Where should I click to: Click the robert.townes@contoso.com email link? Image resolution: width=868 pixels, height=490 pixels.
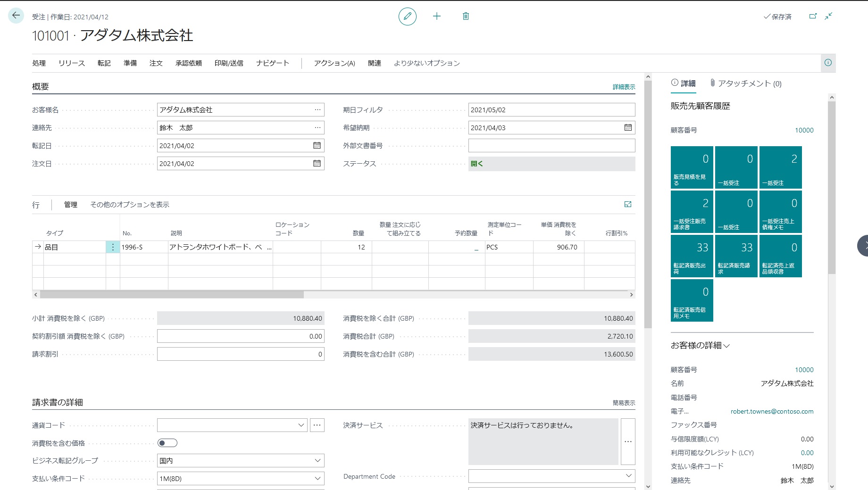[x=772, y=412]
